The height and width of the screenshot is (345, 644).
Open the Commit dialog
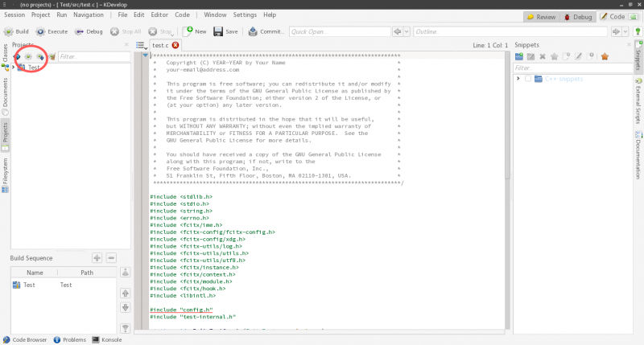click(266, 31)
